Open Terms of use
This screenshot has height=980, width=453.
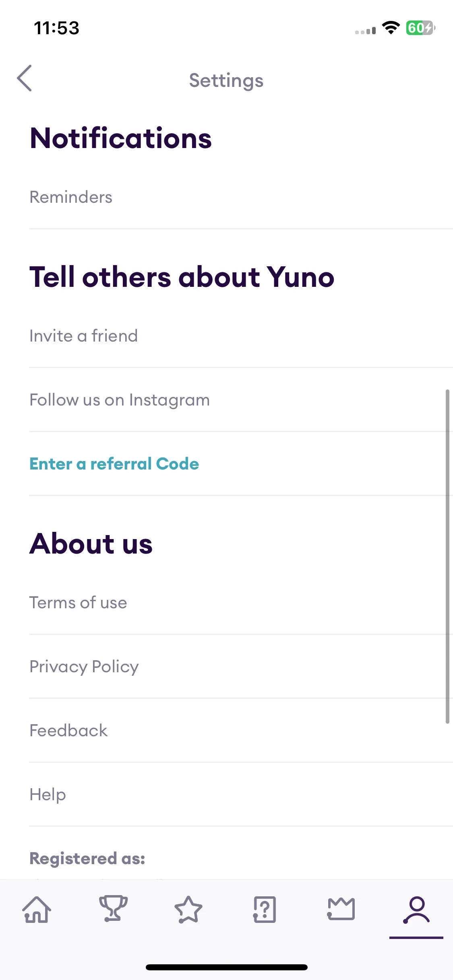point(241,603)
